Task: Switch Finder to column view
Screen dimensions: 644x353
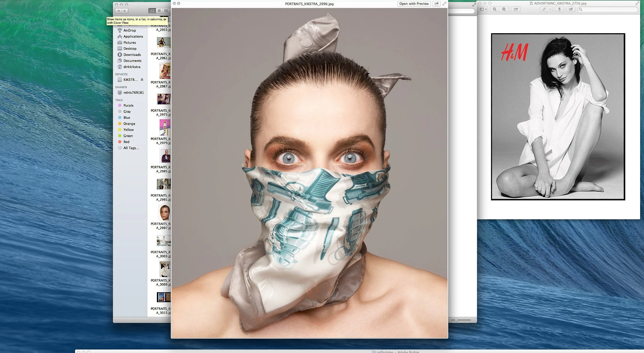Action: 167,11
